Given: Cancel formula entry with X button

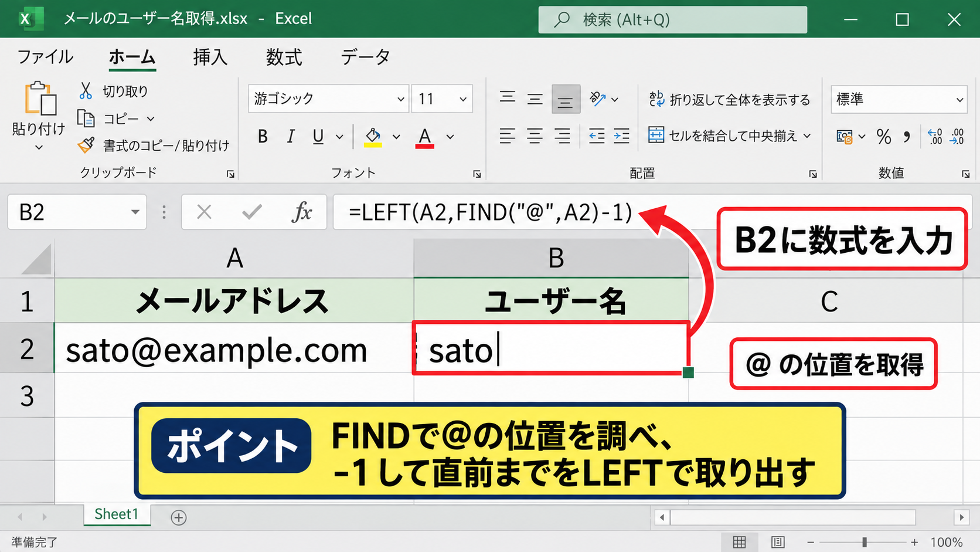Looking at the screenshot, I should coord(204,212).
